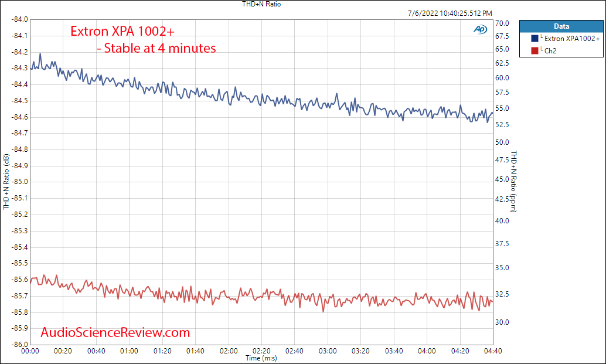The width and height of the screenshot is (606, 364).
Task: Click the 00:00 time axis label
Action: tap(30, 351)
